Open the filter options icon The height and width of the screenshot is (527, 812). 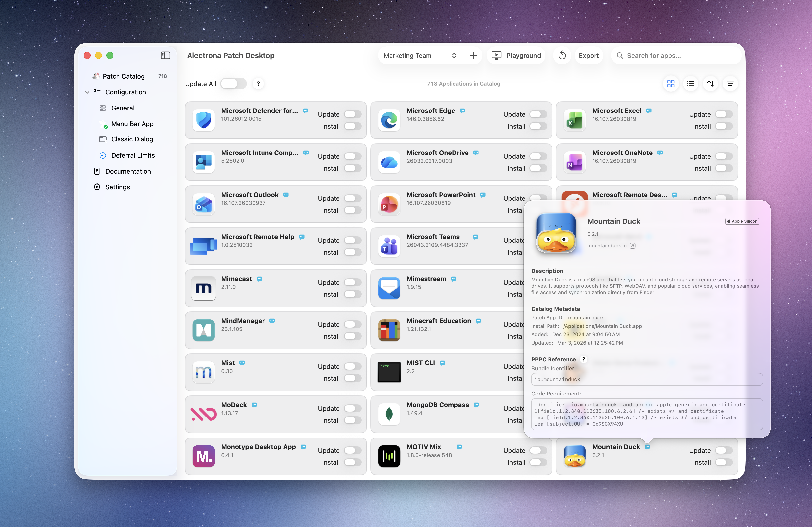pos(730,84)
